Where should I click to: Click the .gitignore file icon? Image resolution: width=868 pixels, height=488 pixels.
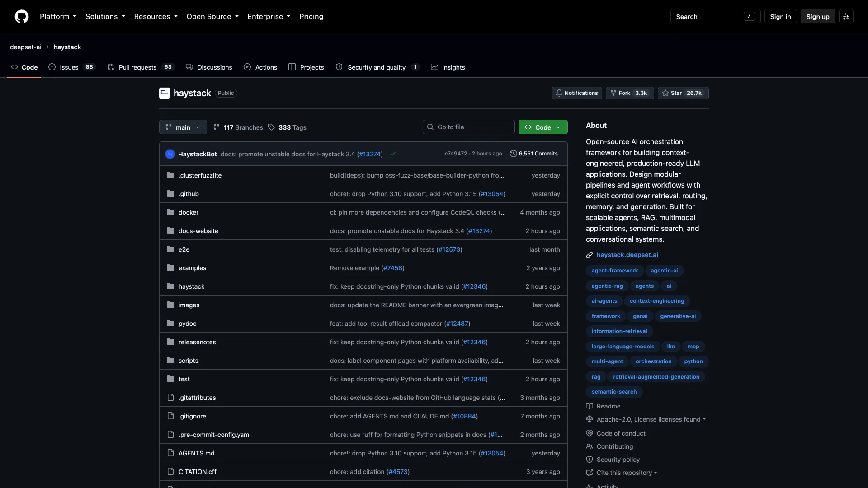click(x=170, y=416)
